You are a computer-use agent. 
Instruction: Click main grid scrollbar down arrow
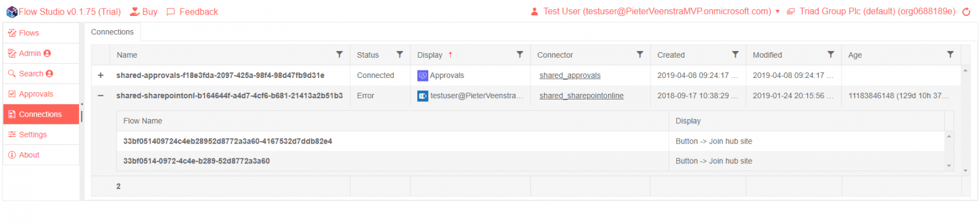click(x=965, y=171)
